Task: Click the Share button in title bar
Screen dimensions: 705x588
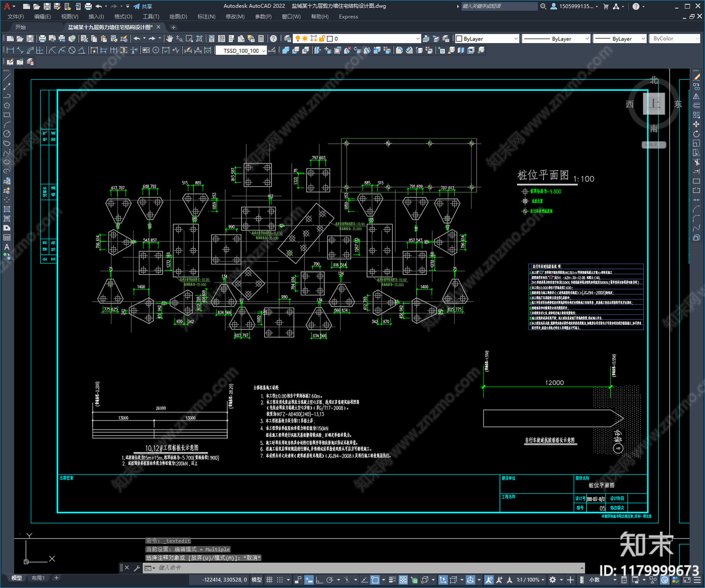Action: [x=143, y=6]
